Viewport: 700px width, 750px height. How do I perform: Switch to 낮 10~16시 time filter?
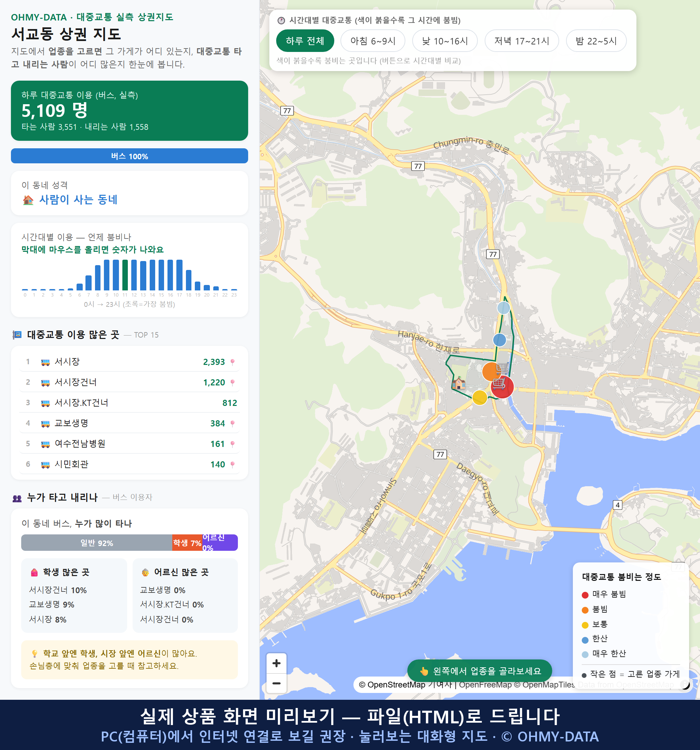[x=445, y=41]
